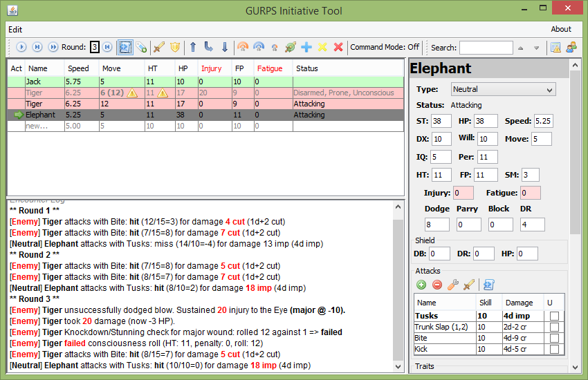Click the search next down triangle
Screen dimensions: 588x380
coord(536,48)
